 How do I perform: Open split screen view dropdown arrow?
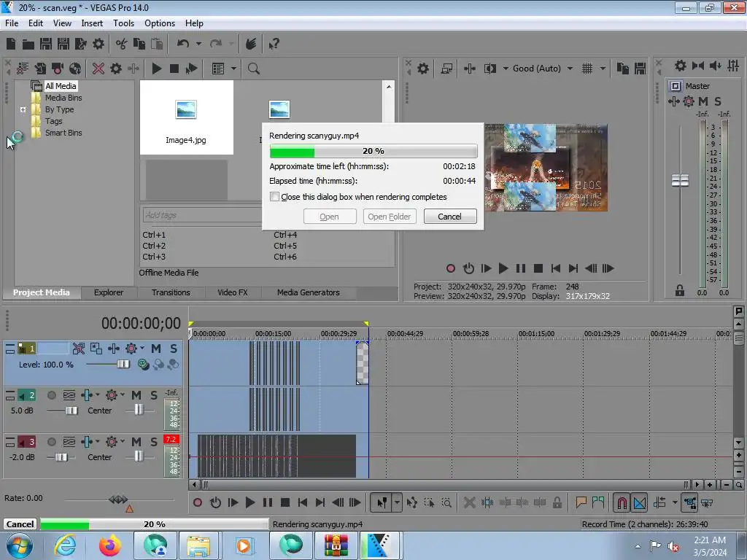pos(506,69)
